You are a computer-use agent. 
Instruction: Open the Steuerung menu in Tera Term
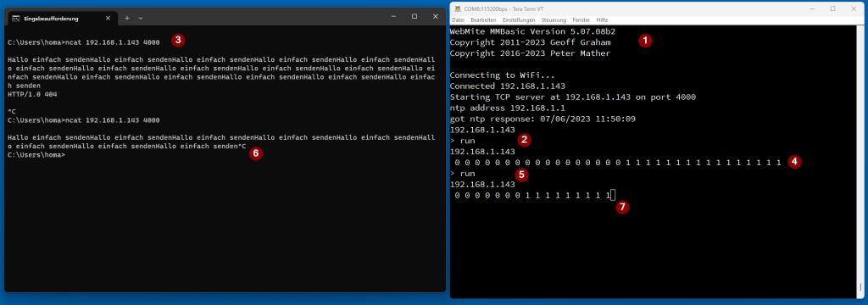coord(554,20)
